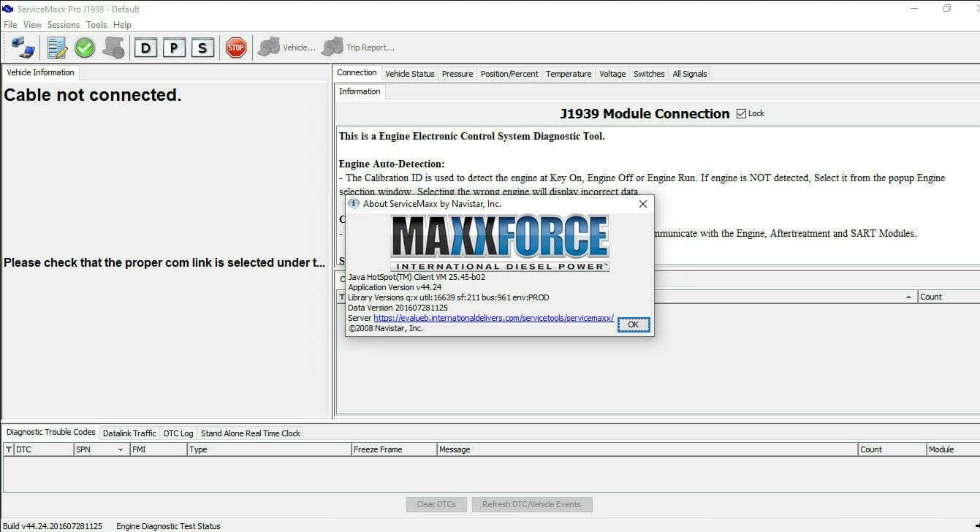980x532 pixels.
Task: Click the Freeze Frame column header
Action: point(378,449)
